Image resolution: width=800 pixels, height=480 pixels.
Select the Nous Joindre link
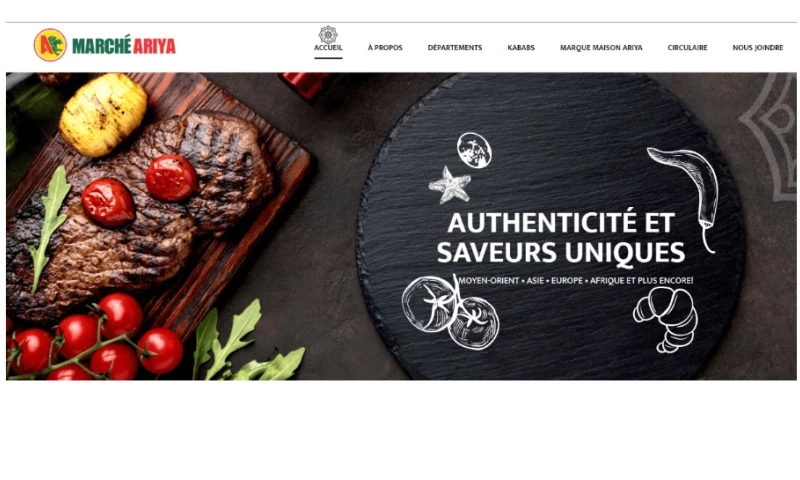tap(758, 47)
